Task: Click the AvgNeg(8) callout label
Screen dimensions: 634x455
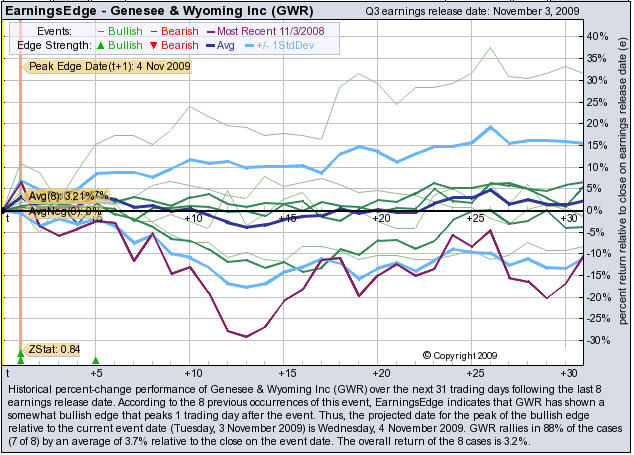Action: 64,211
